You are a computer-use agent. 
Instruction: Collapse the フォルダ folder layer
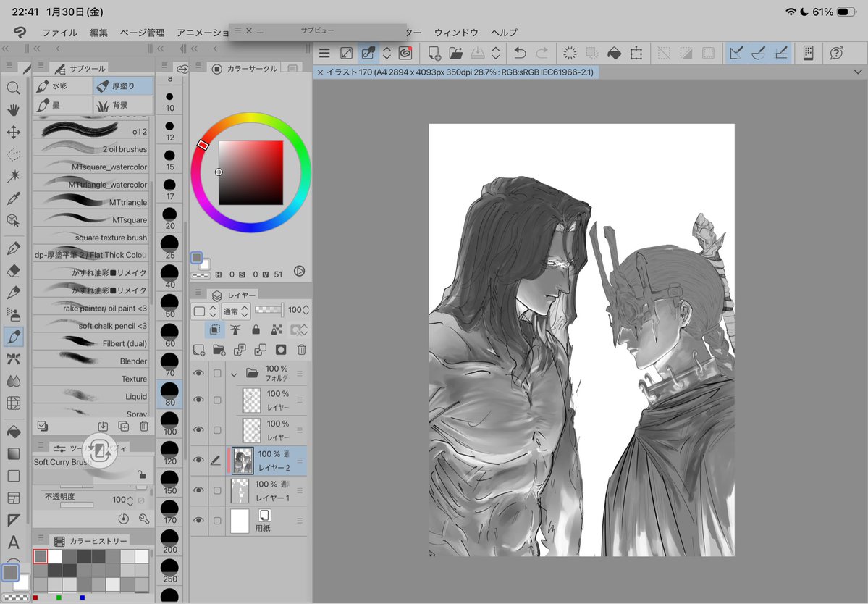coord(234,374)
